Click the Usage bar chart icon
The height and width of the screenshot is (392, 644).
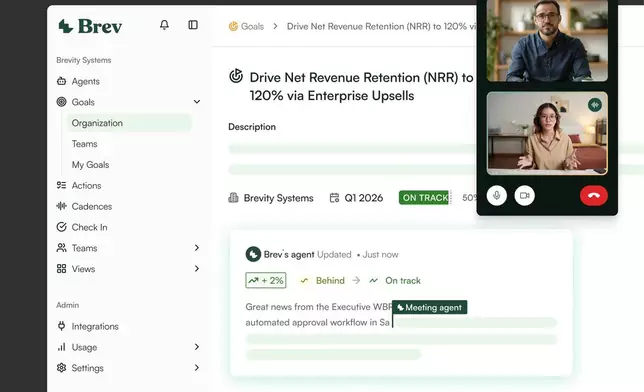[x=62, y=347]
